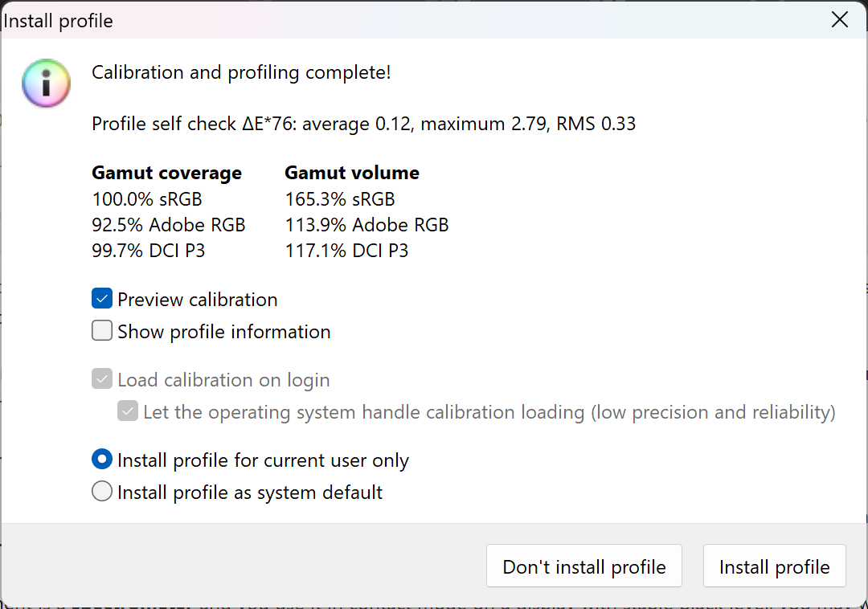Enable Show profile information checkbox

click(102, 332)
